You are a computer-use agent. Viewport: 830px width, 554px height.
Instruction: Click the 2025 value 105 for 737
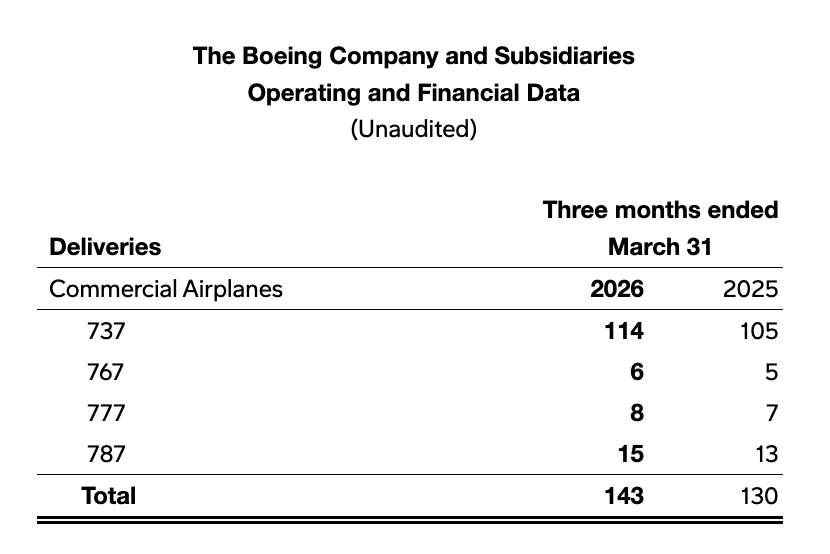tap(756, 331)
